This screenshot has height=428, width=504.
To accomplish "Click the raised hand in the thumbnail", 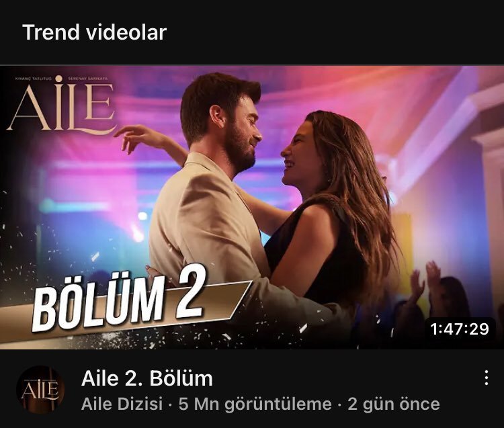I will pyautogui.click(x=130, y=138).
